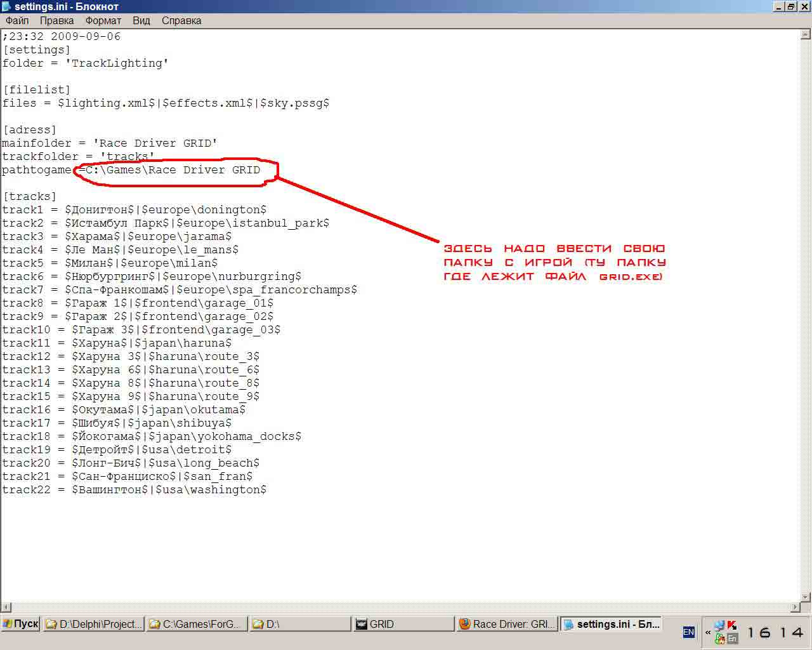Image resolution: width=812 pixels, height=650 pixels.
Task: Restore down the Notepad window
Action: 791,6
